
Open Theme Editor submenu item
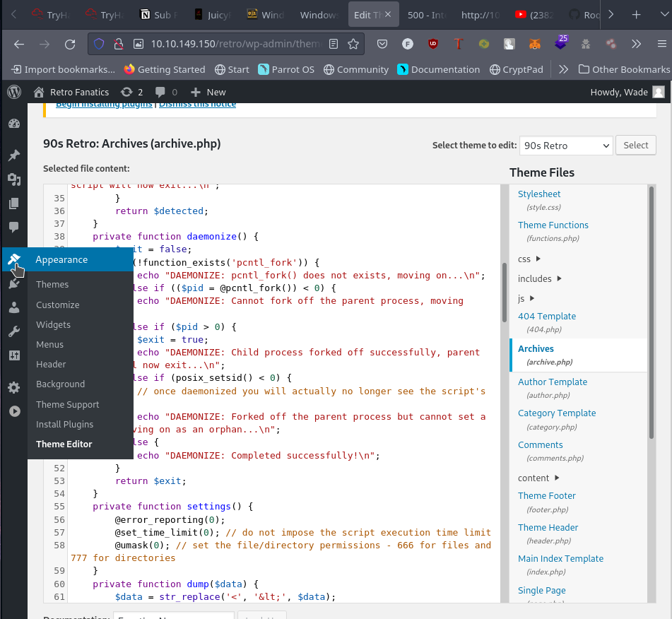tap(64, 444)
